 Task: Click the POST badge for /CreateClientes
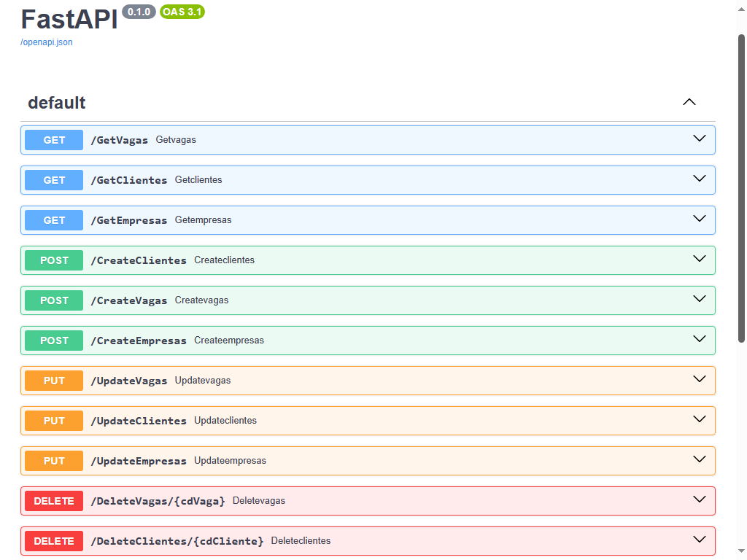point(54,260)
